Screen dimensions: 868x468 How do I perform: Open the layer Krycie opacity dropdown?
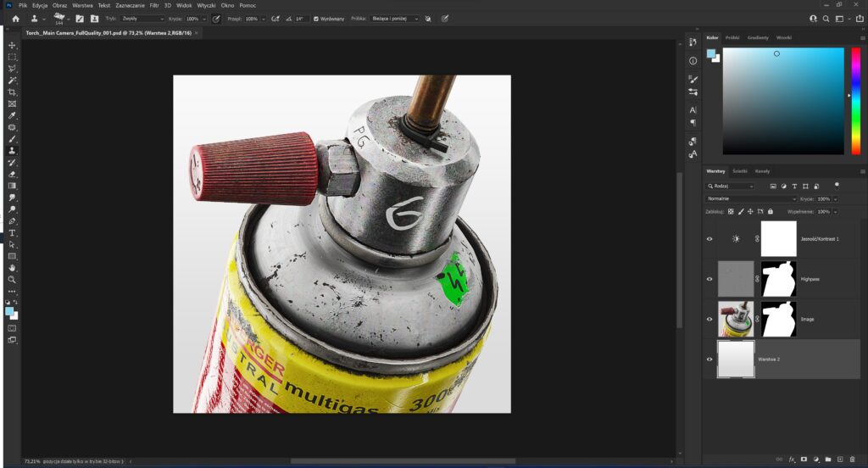[x=835, y=199]
